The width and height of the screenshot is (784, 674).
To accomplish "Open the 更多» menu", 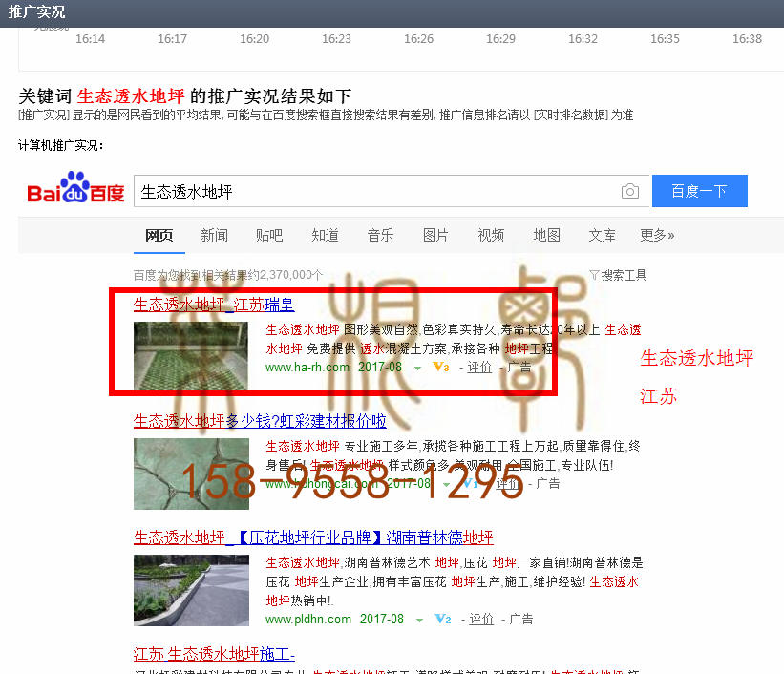I will [x=657, y=235].
